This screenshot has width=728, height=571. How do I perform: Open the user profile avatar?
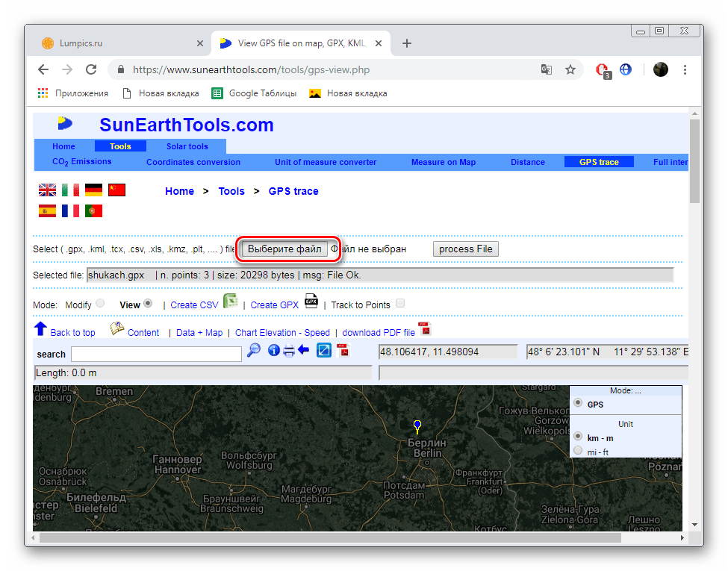coord(661,69)
